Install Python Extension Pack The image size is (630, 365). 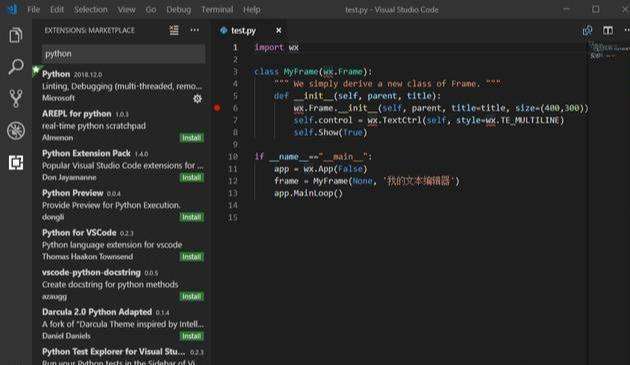point(191,178)
